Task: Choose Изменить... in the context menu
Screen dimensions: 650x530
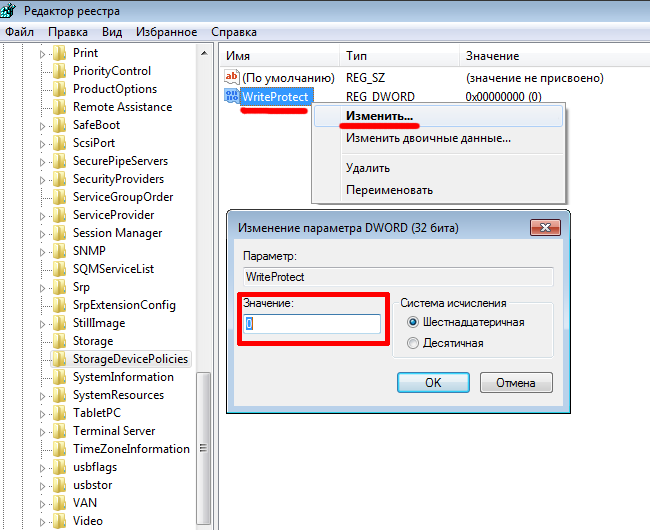Action: (x=379, y=116)
